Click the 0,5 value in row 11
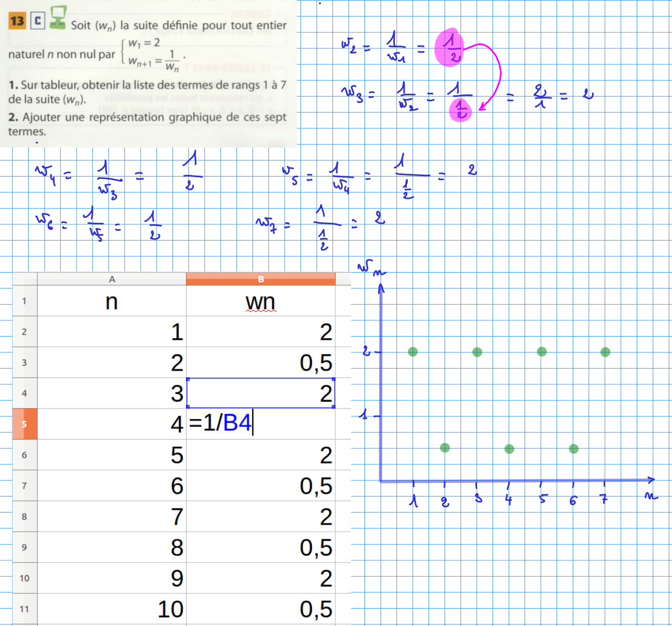The width and height of the screenshot is (672, 626). coord(316,609)
